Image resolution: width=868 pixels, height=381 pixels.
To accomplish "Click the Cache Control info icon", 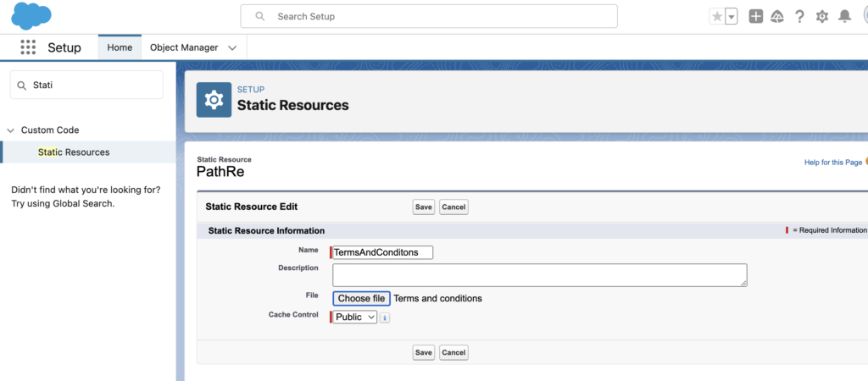I will 385,317.
